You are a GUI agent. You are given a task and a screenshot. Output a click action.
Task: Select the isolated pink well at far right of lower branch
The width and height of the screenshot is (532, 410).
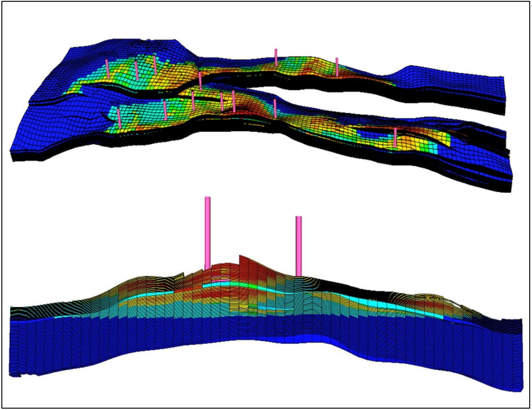click(x=395, y=137)
